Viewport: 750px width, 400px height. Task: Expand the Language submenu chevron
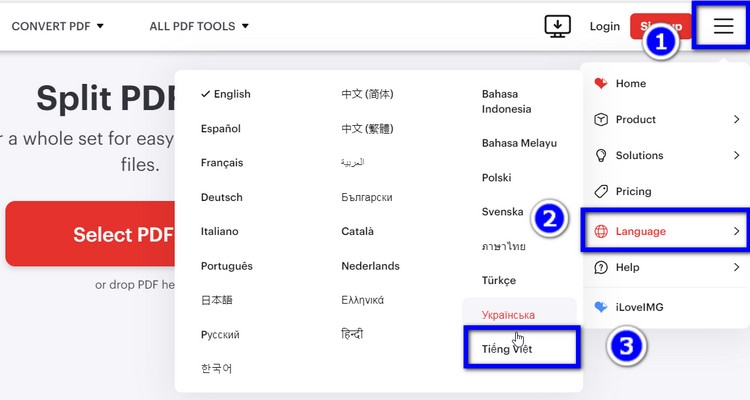tap(737, 231)
